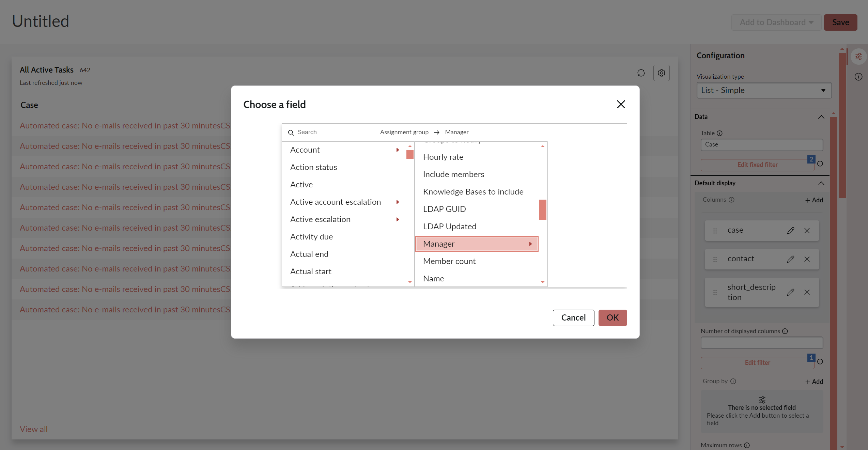This screenshot has width=868, height=450.
Task: Click the edit pencil on the contact column
Action: click(791, 259)
